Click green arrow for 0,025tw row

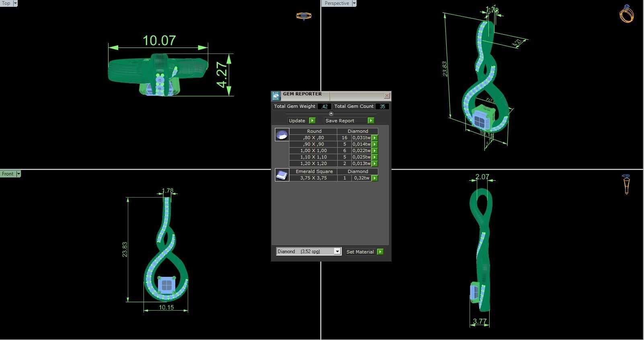click(x=375, y=157)
